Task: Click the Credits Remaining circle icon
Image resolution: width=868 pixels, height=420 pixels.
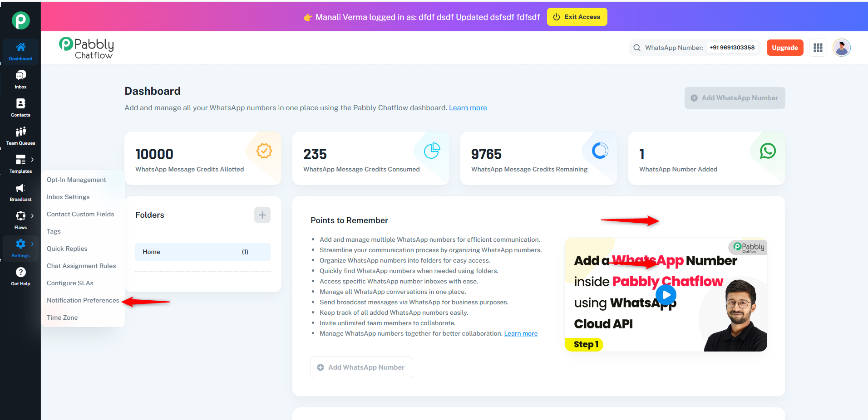Action: (x=600, y=151)
